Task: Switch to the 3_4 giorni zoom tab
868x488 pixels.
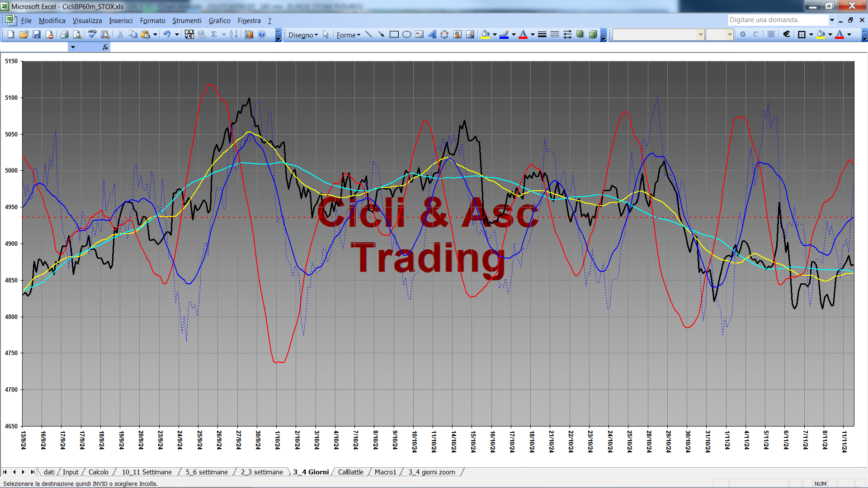Action: [432, 472]
